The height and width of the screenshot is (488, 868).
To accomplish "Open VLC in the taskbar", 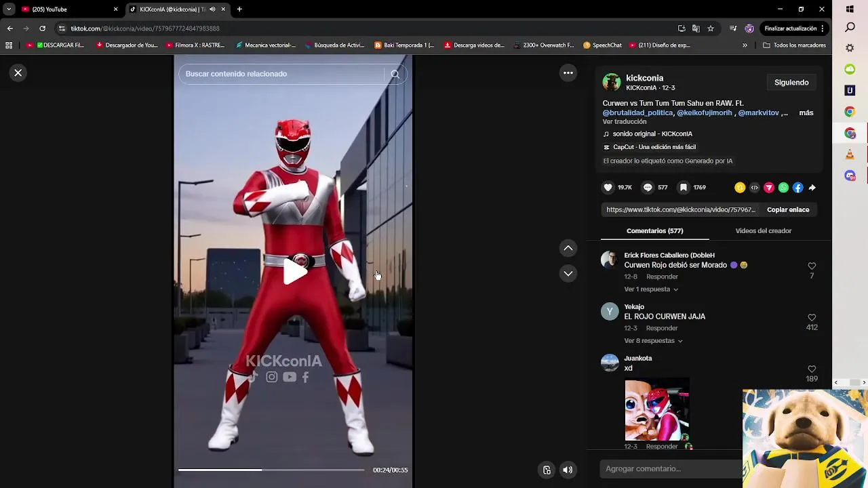I will (x=850, y=155).
